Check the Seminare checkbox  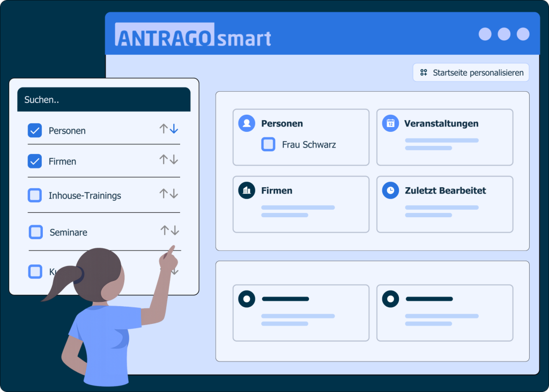pos(36,232)
